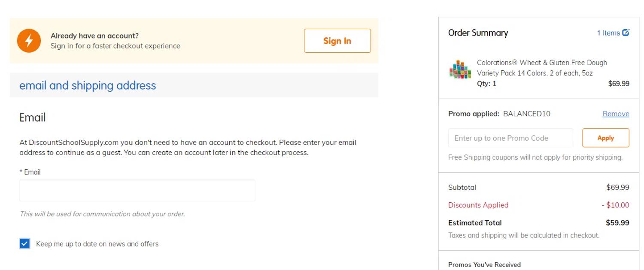Open the Colorations dough product thumbnail
This screenshot has width=644, height=270.
pos(460,69)
